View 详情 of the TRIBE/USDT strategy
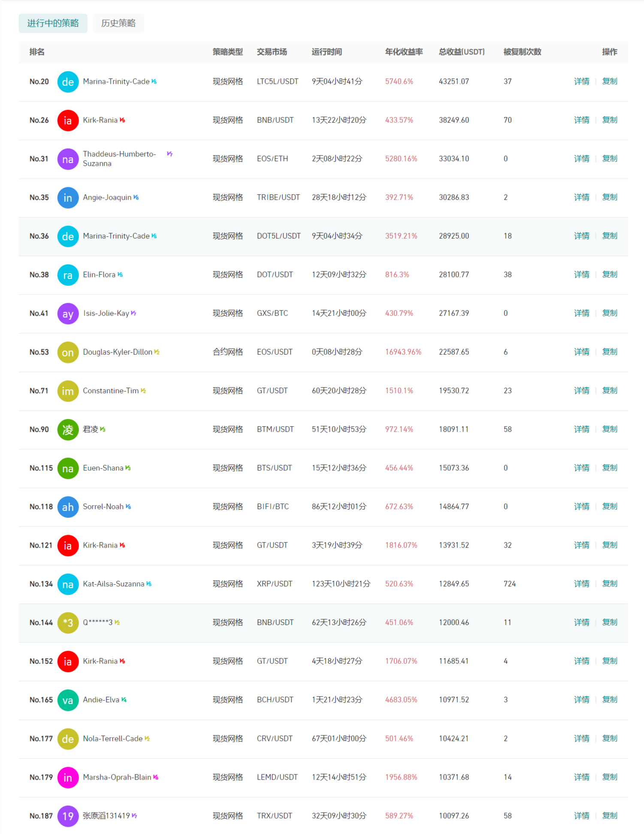The height and width of the screenshot is (834, 644). point(582,197)
